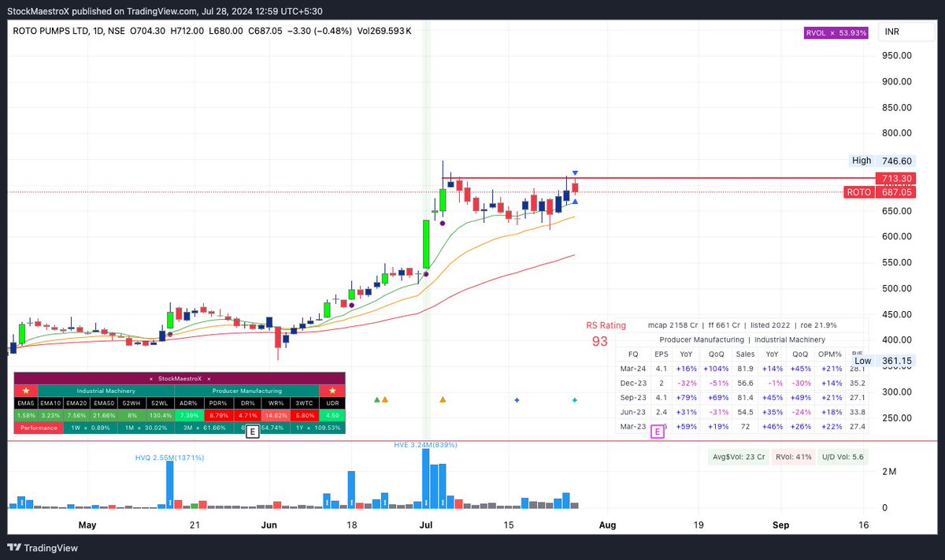The image size is (945, 560).
Task: Click the Mar-24 quarter row label
Action: (633, 368)
